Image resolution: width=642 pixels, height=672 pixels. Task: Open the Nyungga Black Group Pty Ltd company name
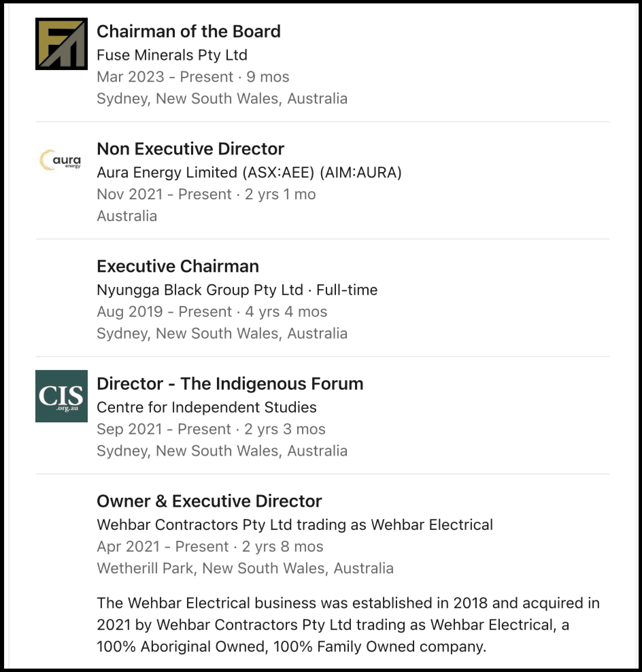coord(200,290)
